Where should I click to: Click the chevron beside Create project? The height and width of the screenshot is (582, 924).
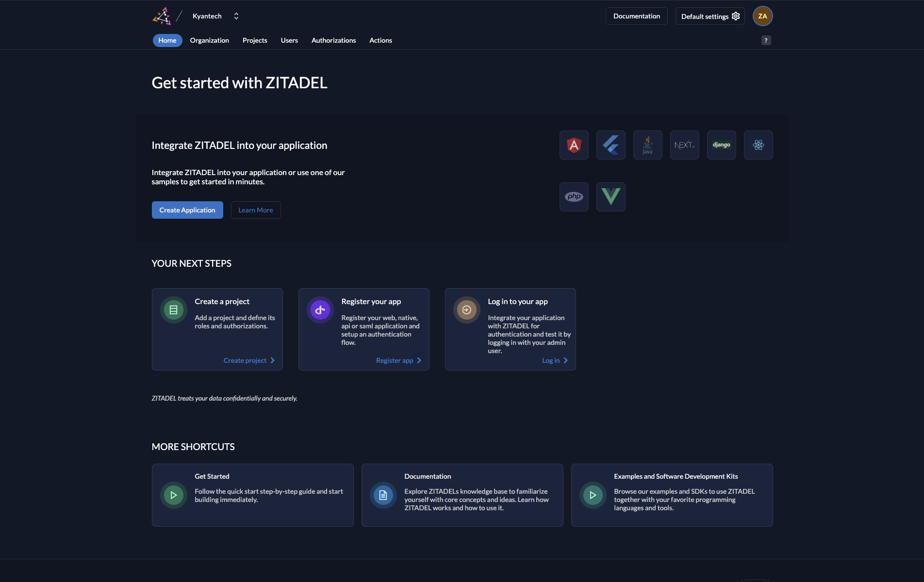pos(273,360)
